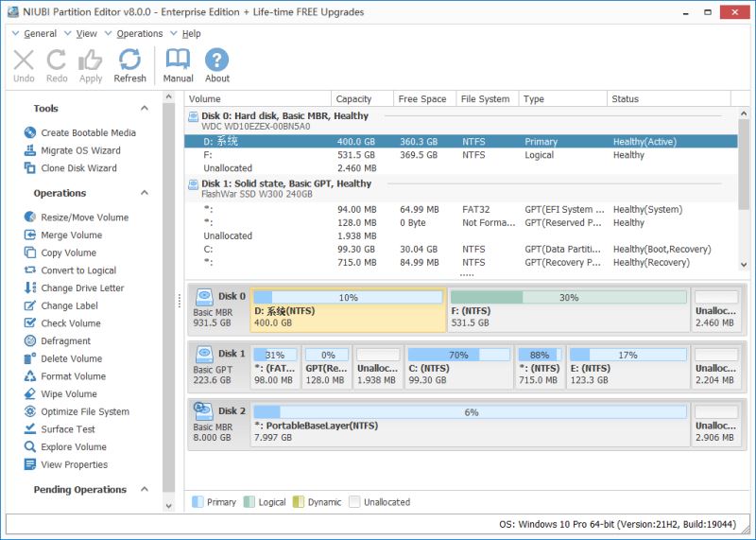Viewport: 756px width, 540px height.
Task: Select the 715.0 MB recovery partition row
Action: tap(461, 263)
